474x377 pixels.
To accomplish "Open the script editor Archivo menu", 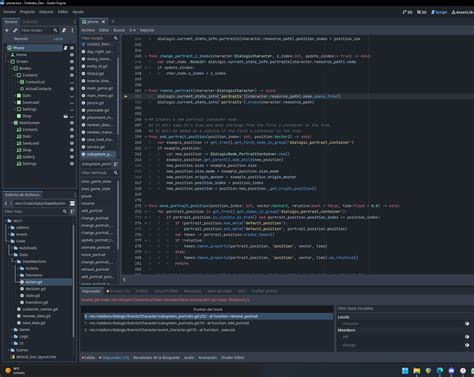I will pyautogui.click(x=88, y=30).
